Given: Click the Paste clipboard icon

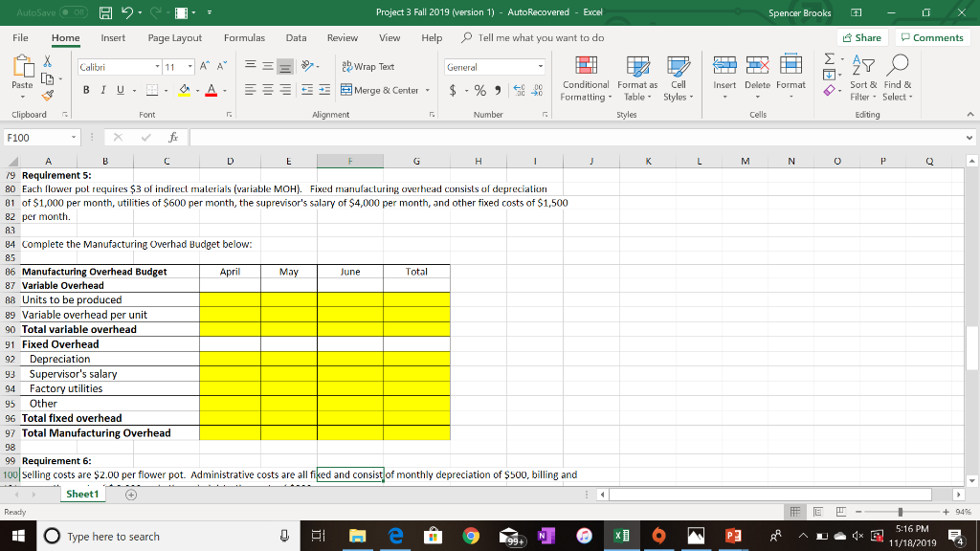Looking at the screenshot, I should point(23,67).
